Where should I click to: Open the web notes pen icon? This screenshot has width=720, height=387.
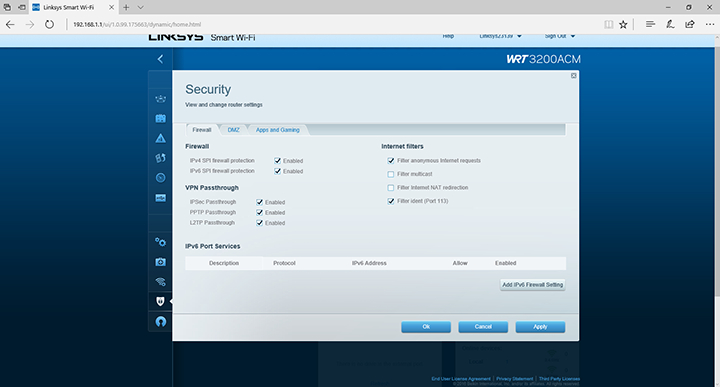click(670, 24)
